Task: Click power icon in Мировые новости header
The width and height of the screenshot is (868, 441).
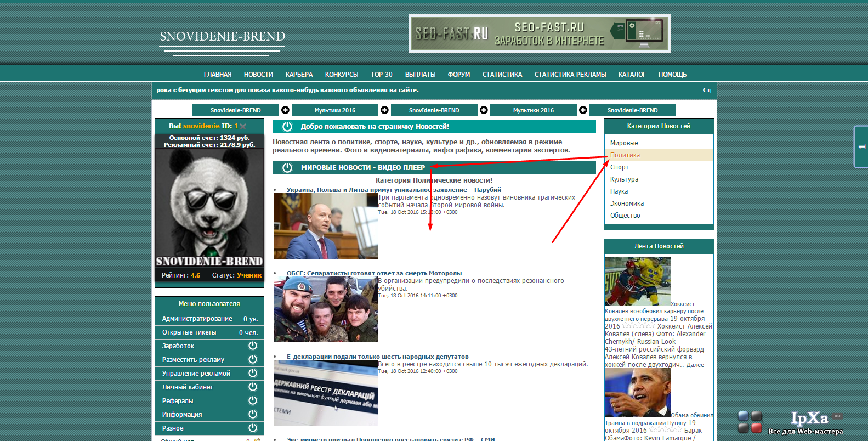Action: coord(287,168)
